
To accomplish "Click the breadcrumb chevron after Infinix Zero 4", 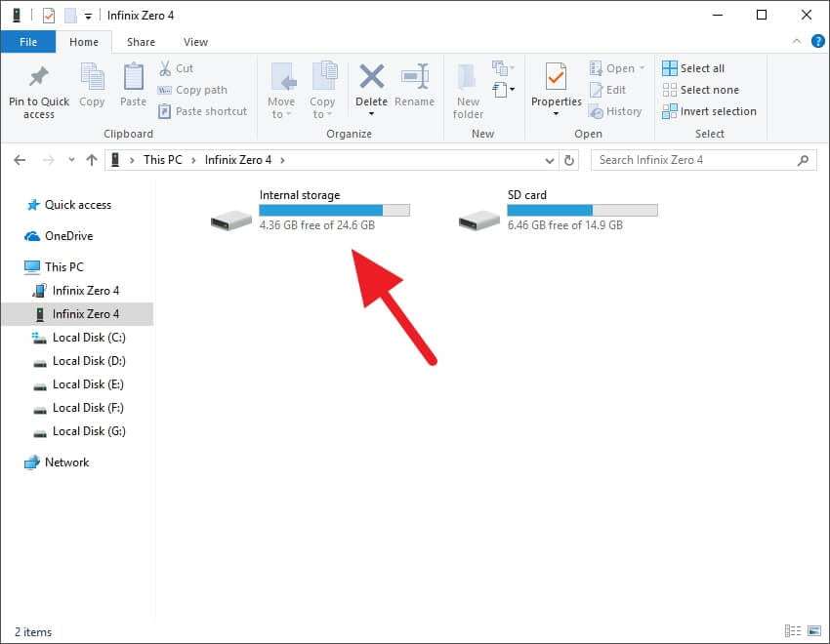I will pyautogui.click(x=282, y=160).
